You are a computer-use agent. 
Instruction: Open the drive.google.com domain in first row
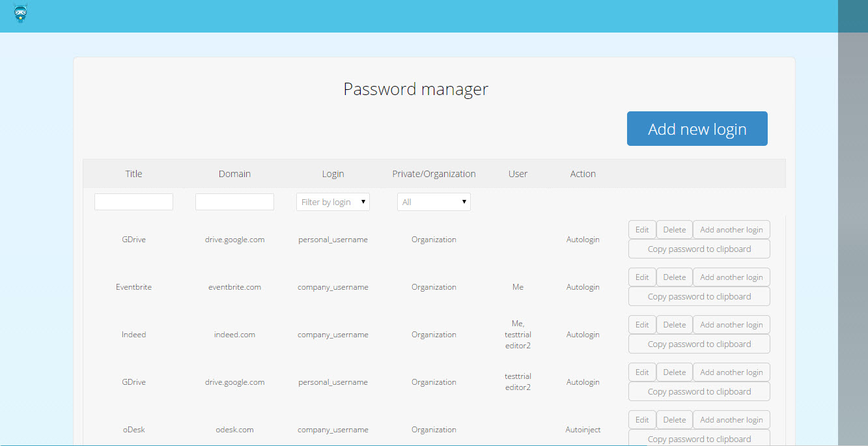(234, 240)
